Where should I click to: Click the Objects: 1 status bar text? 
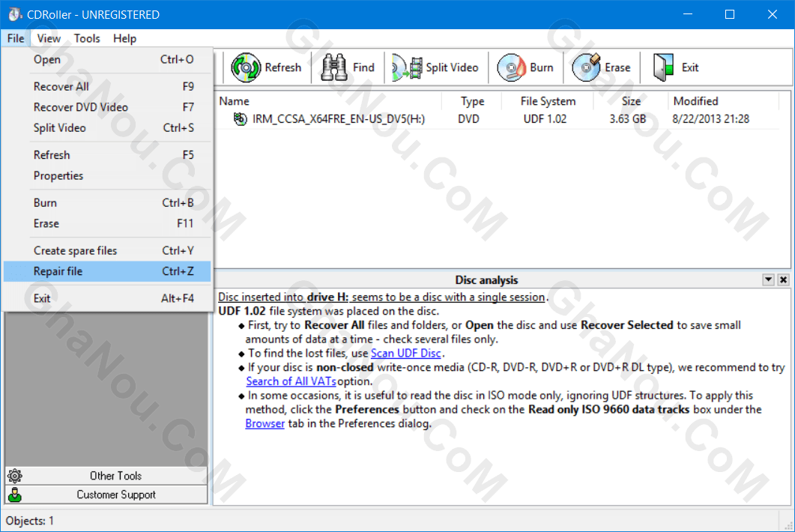(30, 521)
